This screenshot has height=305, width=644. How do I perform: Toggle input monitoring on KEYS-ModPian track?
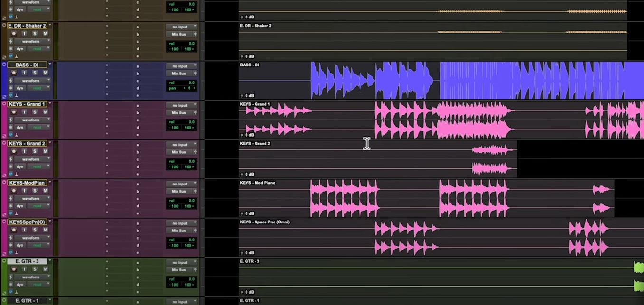tap(24, 191)
